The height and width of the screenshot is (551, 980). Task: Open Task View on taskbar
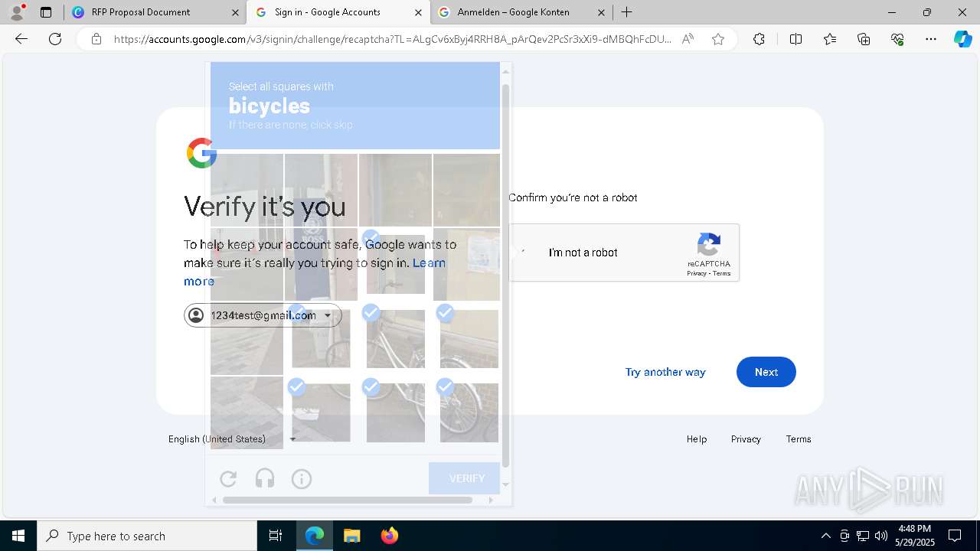coord(276,536)
